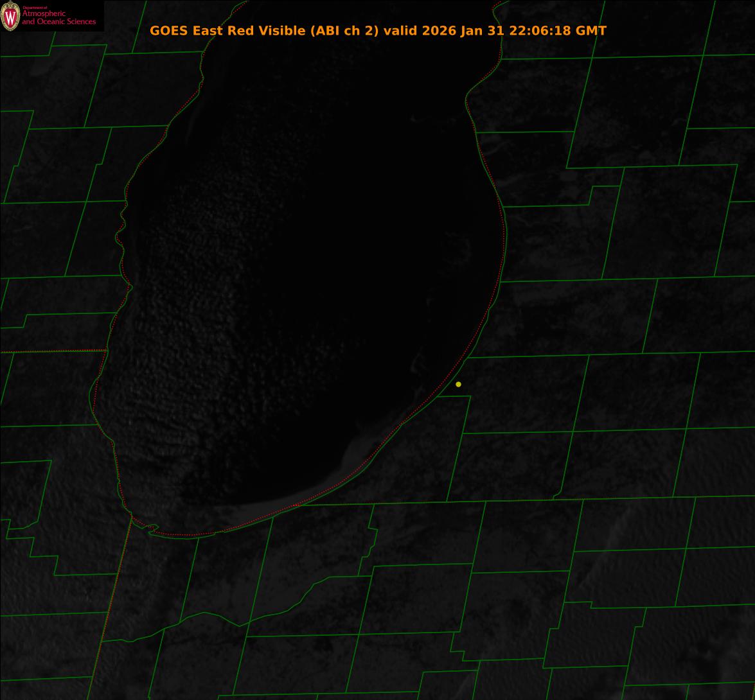Click the word "valid" in the title
755x700 pixels.
point(400,31)
